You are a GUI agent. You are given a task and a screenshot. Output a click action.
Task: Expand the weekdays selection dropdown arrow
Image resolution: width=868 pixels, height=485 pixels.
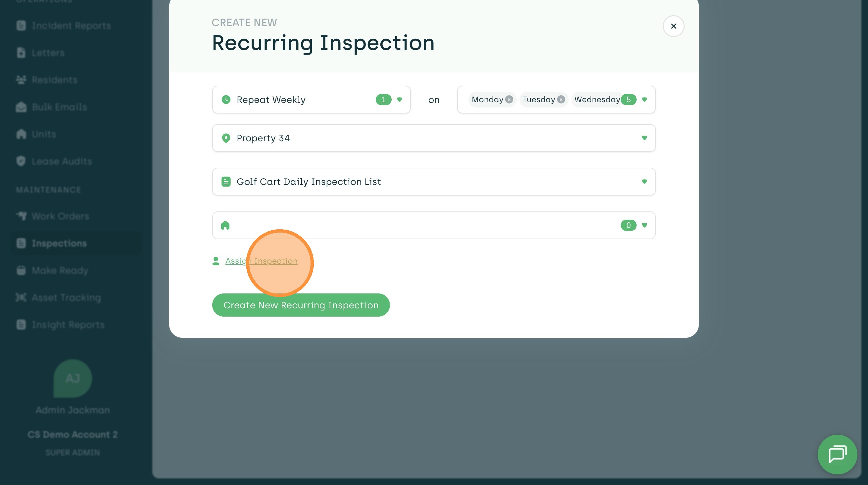coord(644,100)
